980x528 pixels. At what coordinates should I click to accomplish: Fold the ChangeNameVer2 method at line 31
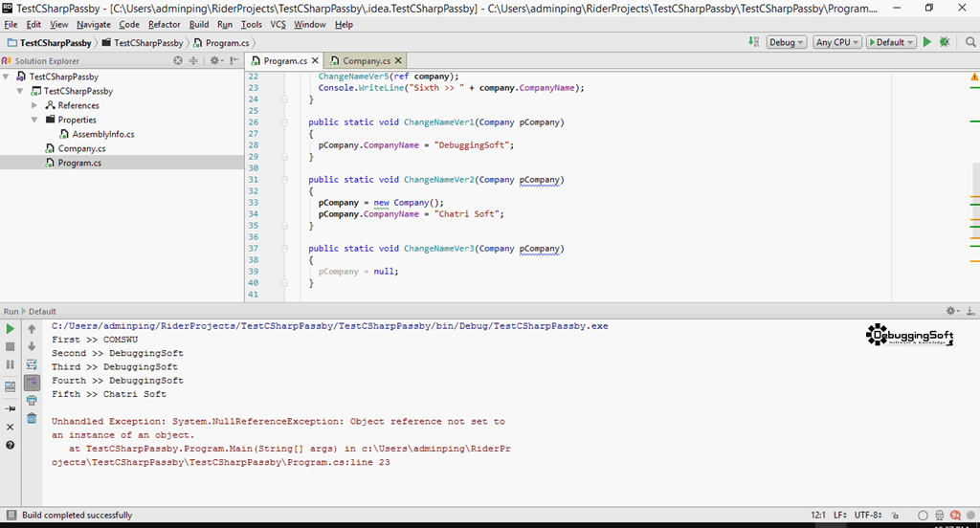(x=284, y=179)
